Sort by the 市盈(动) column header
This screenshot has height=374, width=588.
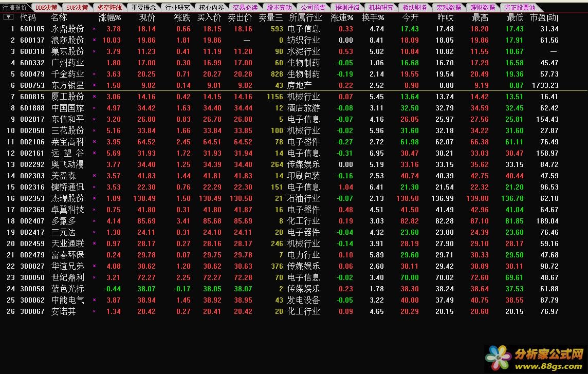tap(544, 17)
